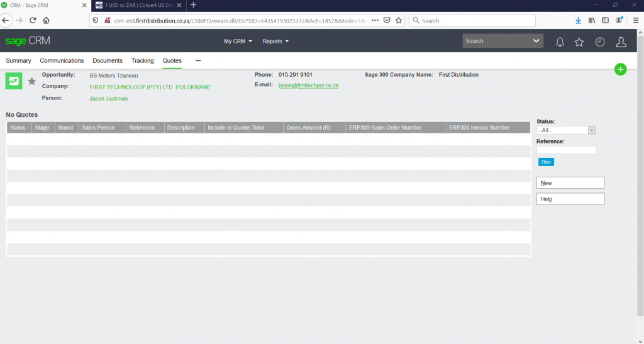Open the My CRM dropdown menu
644x344 pixels.
238,42
